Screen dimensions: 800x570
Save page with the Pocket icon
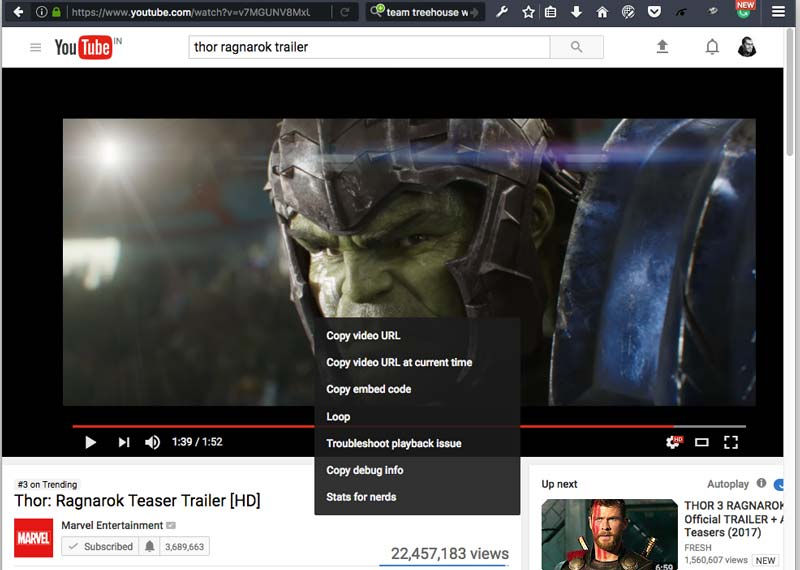point(654,12)
